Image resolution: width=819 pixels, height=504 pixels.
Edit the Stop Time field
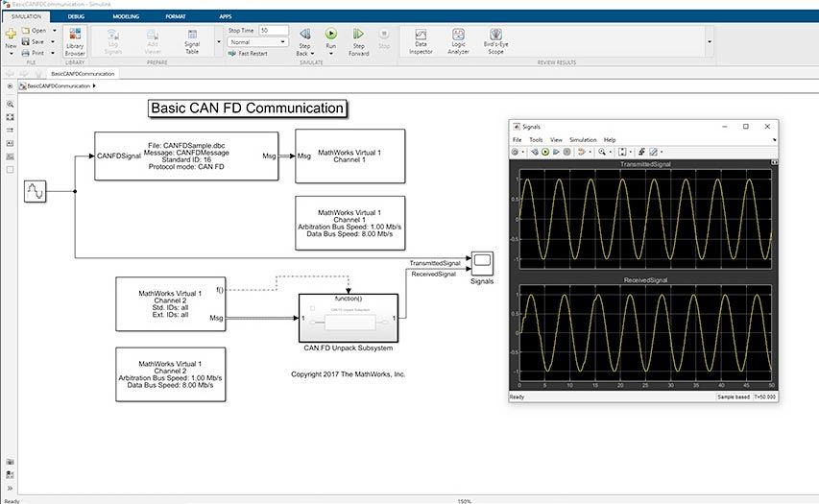point(273,31)
